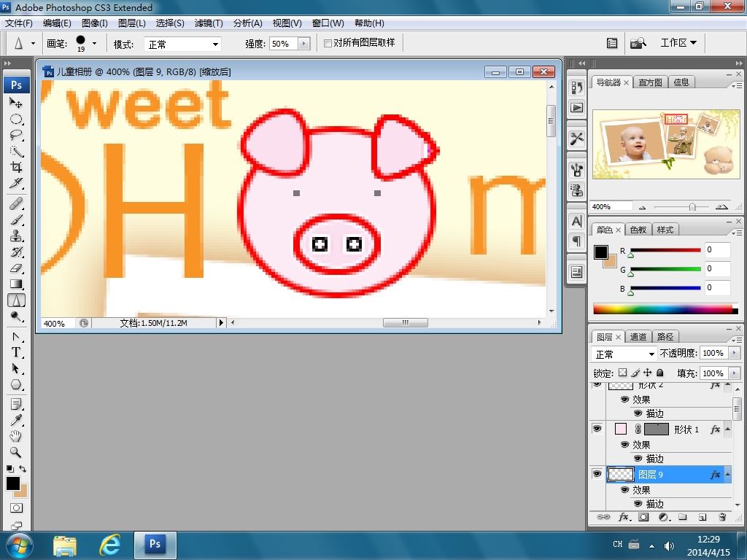Open layer blend mode dropdown
Screen dimensions: 747x560
point(624,354)
